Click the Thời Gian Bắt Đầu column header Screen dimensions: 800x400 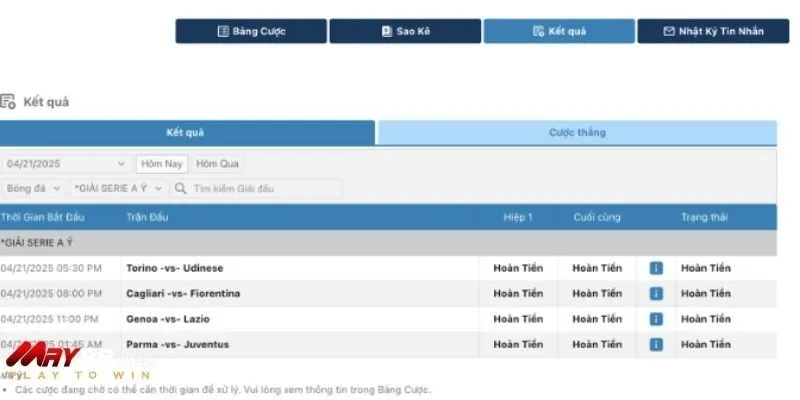pos(43,217)
